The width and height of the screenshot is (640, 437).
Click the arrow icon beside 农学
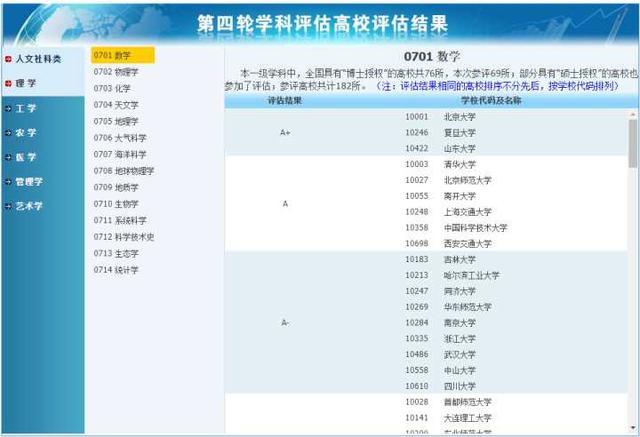pyautogui.click(x=8, y=133)
